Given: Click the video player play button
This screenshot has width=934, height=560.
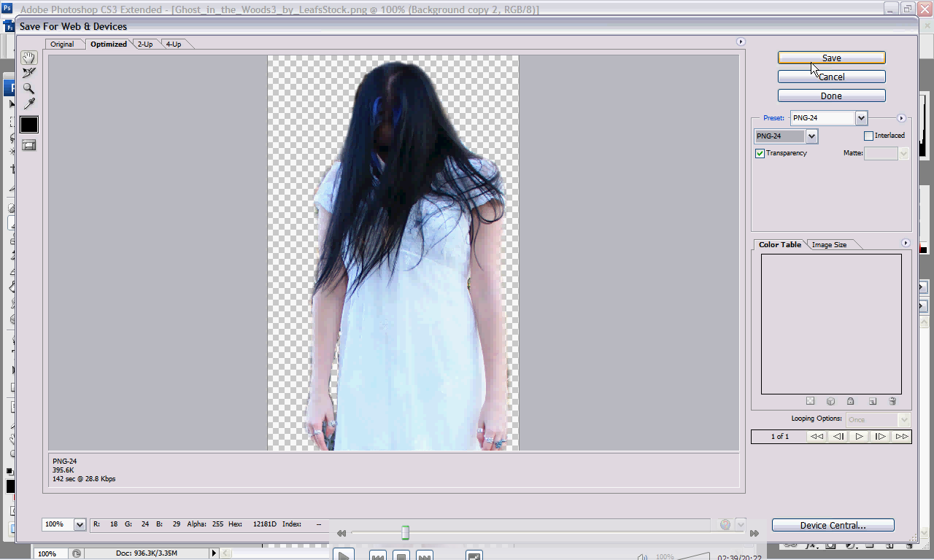Looking at the screenshot, I should click(343, 555).
